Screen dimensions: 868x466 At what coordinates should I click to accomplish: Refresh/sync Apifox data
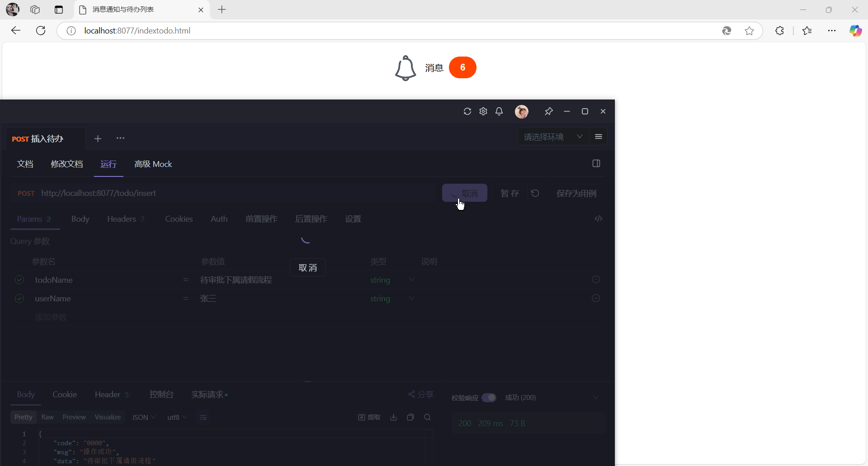click(x=467, y=111)
